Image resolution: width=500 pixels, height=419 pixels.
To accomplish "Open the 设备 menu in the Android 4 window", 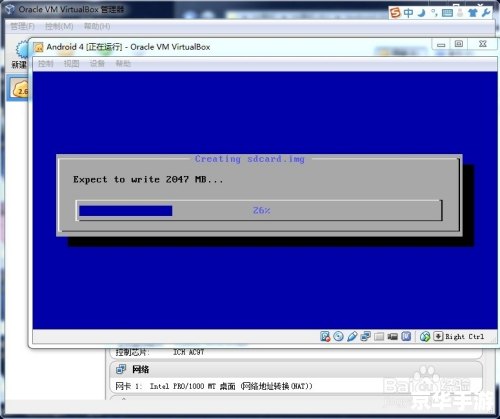I will (97, 63).
